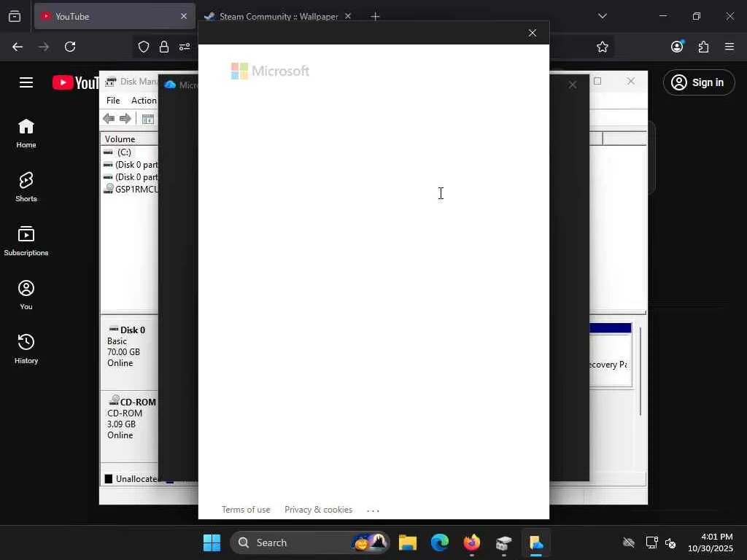Open Privacy & cookies link
Viewport: 747px width, 560px height.
click(x=318, y=510)
